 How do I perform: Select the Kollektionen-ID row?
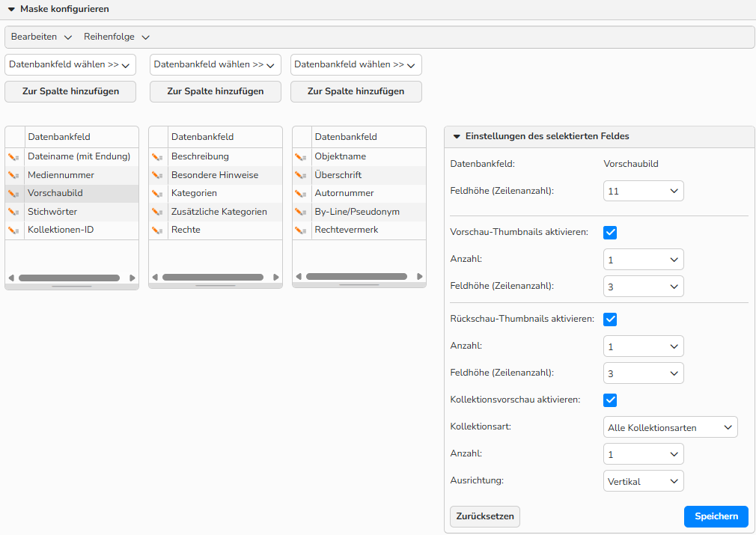pyautogui.click(x=72, y=230)
